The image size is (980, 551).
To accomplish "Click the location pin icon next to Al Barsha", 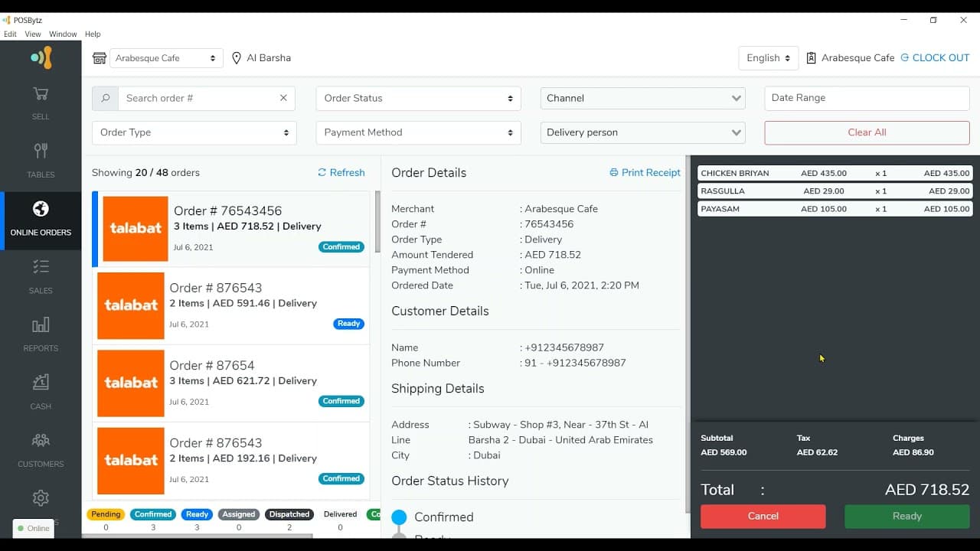I will (237, 58).
